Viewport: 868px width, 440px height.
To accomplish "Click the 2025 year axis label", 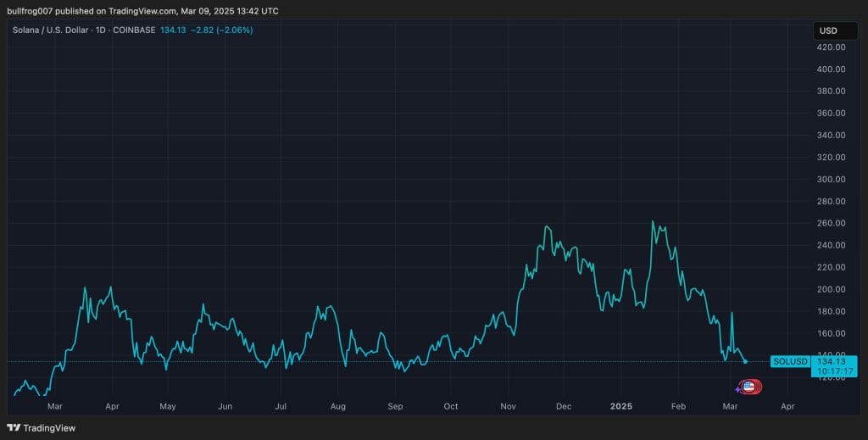I will 621,406.
